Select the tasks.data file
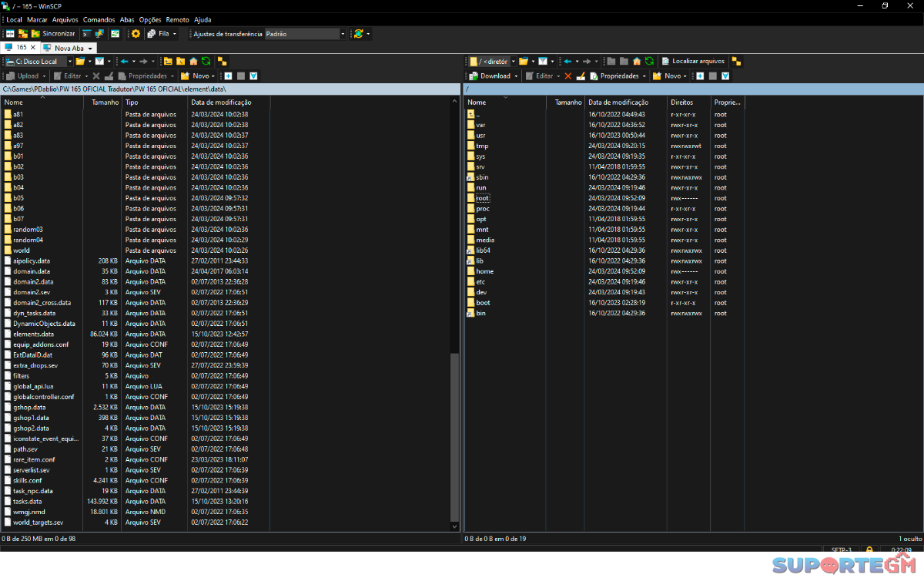 click(28, 501)
